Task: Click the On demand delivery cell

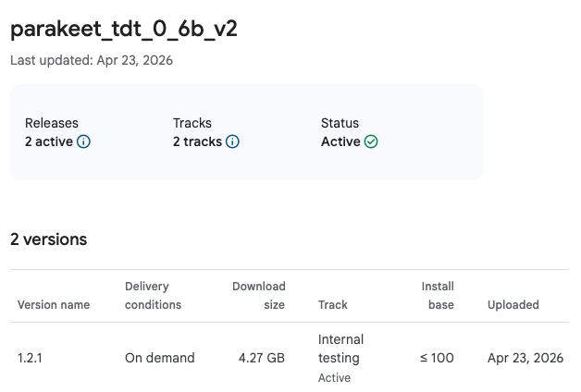Action: point(159,358)
